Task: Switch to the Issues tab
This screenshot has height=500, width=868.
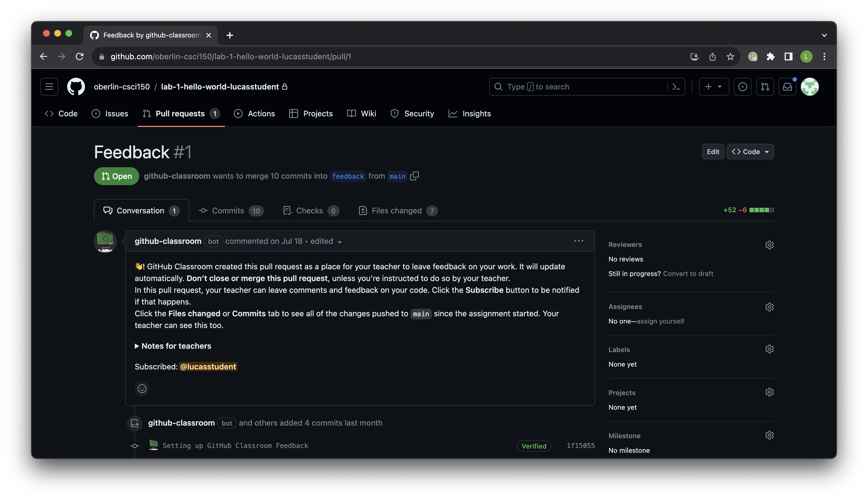Action: click(110, 113)
